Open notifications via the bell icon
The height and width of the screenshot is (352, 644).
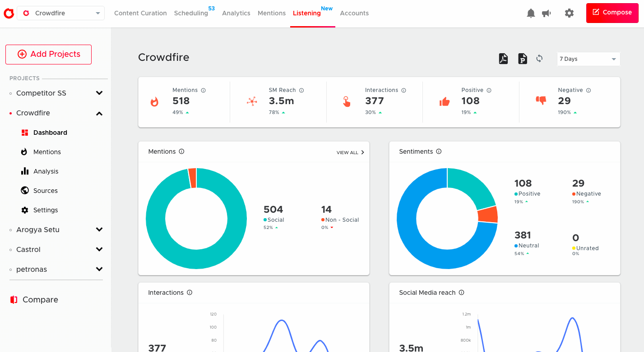tap(531, 13)
